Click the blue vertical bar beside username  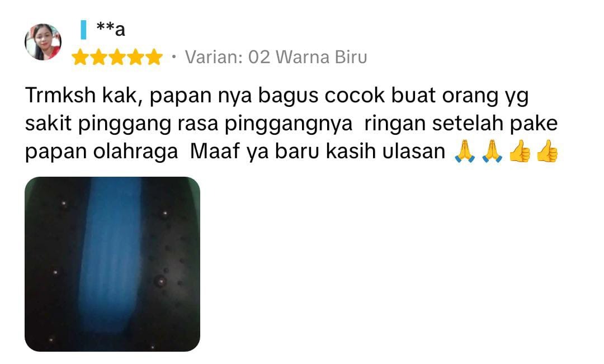pyautogui.click(x=83, y=30)
